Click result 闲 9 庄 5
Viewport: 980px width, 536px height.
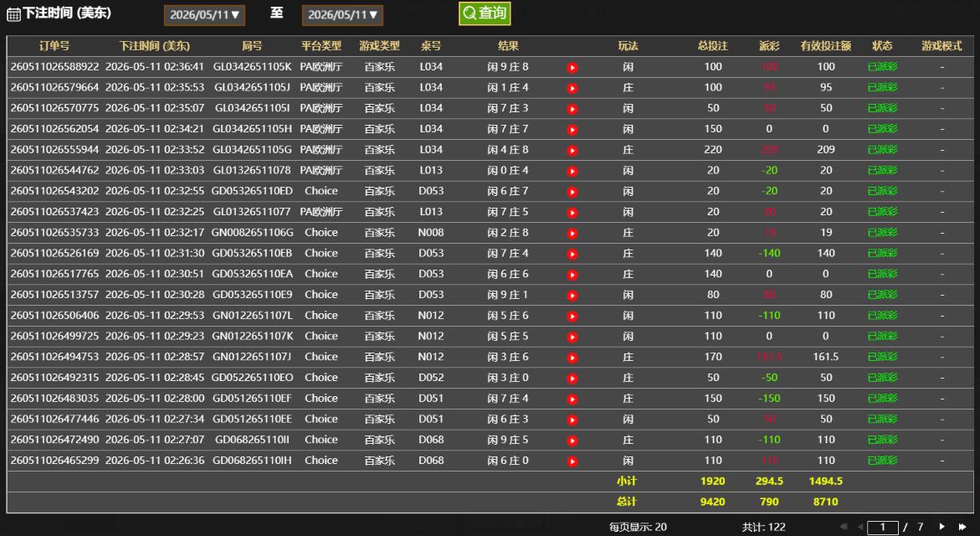(x=508, y=440)
